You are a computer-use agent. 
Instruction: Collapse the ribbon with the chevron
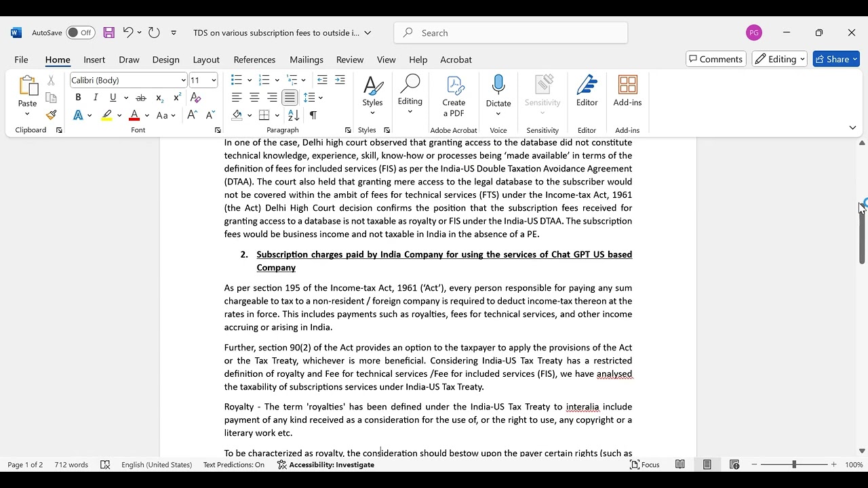[852, 128]
